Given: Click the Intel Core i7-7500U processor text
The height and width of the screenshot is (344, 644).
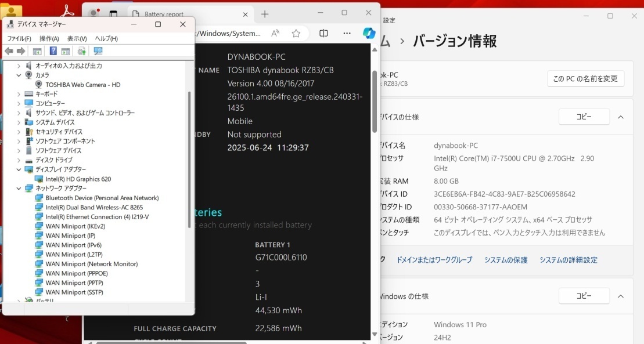Looking at the screenshot, I should 515,163.
